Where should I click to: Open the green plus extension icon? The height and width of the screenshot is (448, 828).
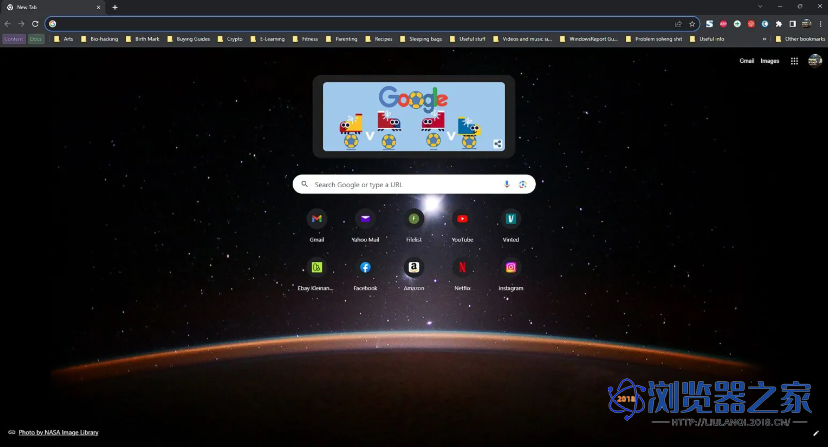pos(737,24)
